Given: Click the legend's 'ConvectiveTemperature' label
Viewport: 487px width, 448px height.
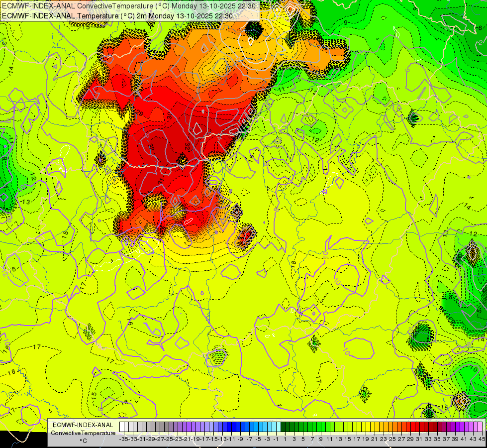Looking at the screenshot, I should click(83, 433).
